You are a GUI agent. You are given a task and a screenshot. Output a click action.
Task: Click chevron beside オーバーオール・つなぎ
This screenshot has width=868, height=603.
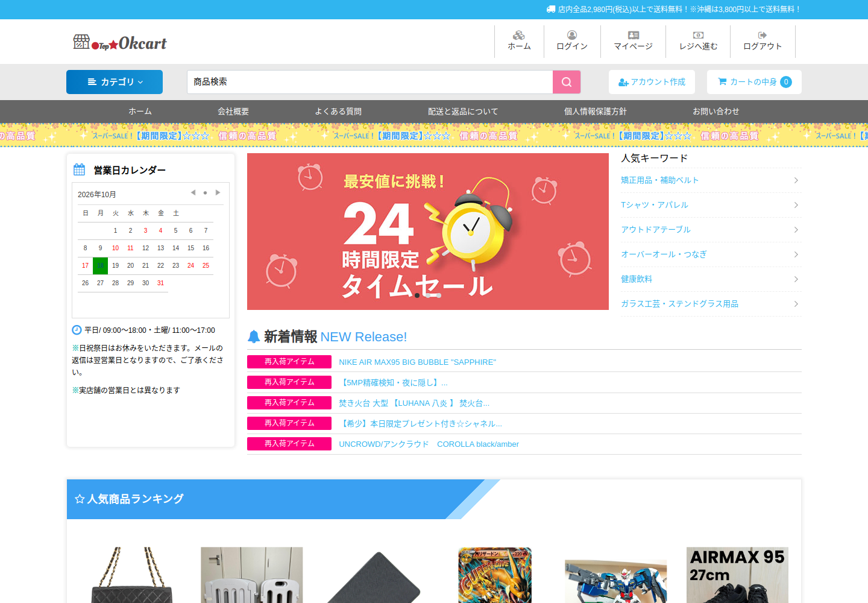(796, 254)
